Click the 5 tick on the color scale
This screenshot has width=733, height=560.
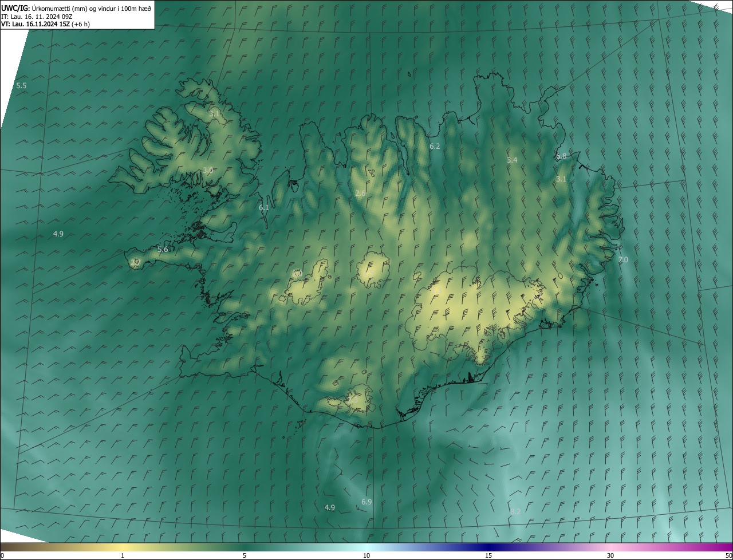coord(245,556)
